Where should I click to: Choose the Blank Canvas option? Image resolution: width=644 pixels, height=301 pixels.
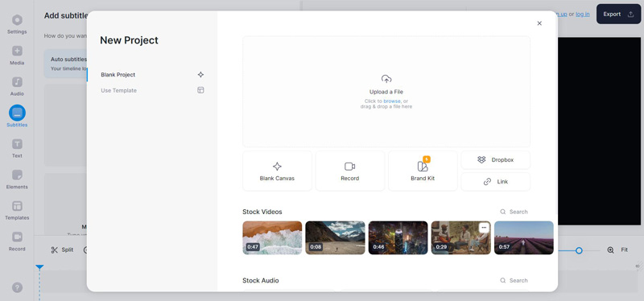coord(277,171)
